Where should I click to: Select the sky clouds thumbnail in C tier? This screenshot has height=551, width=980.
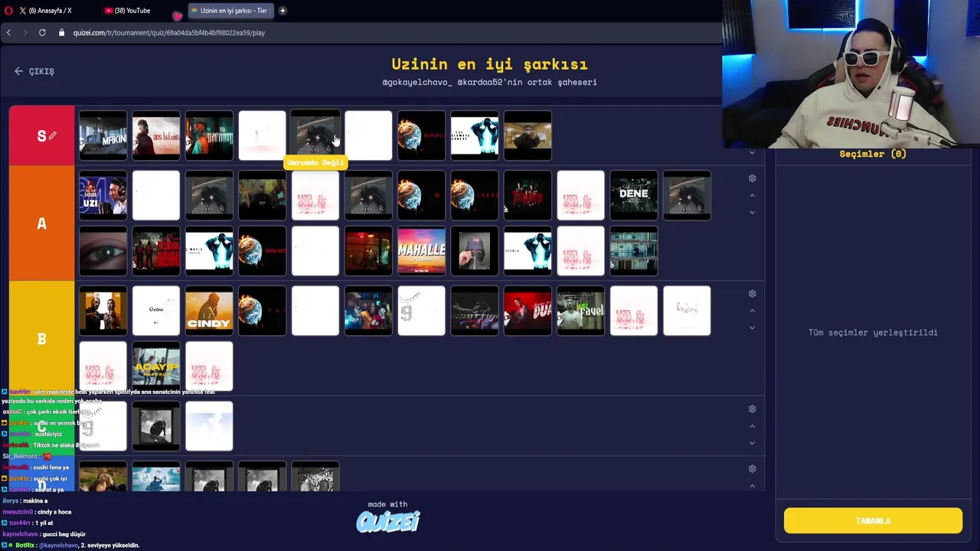(x=209, y=426)
